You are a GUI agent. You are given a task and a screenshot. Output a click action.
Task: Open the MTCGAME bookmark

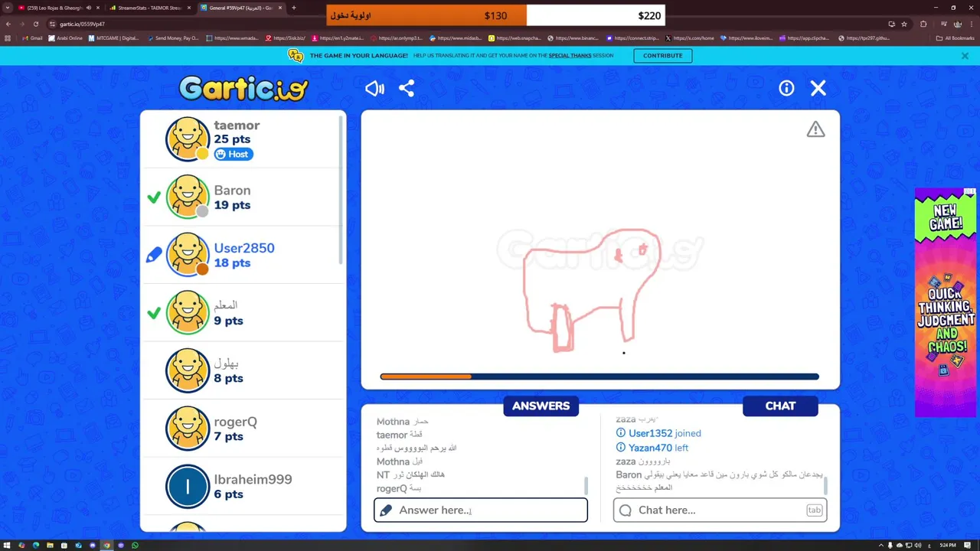113,38
